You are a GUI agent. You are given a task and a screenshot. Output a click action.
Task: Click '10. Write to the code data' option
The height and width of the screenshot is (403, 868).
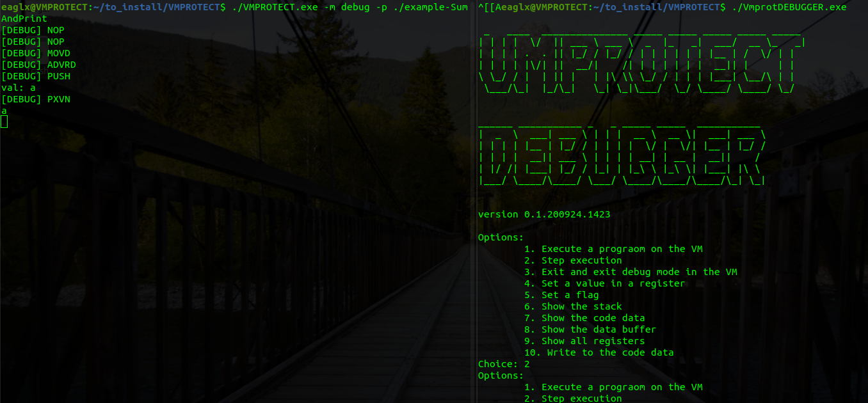pos(599,352)
